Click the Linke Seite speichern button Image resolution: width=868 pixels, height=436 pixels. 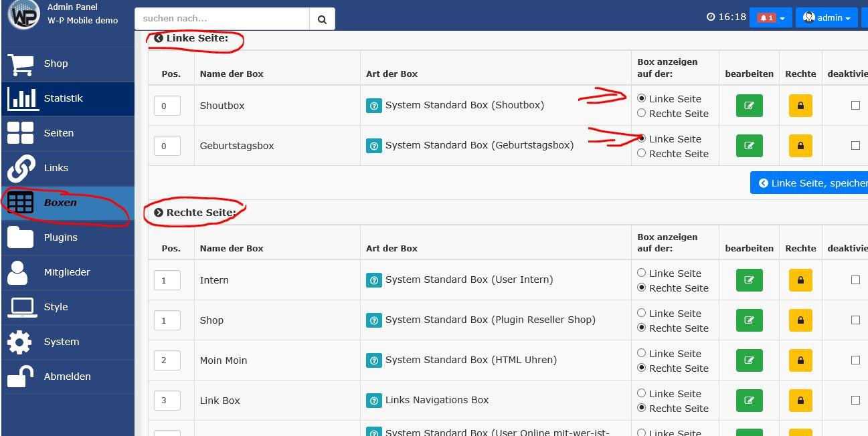click(810, 183)
